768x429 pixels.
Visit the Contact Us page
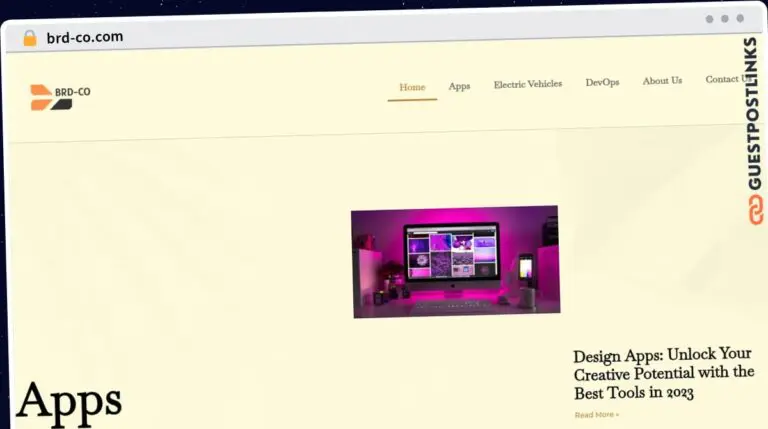pos(724,79)
